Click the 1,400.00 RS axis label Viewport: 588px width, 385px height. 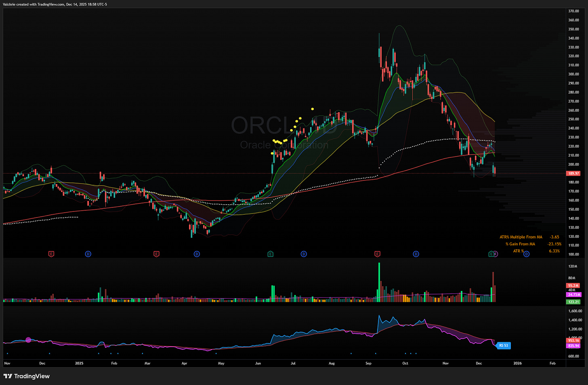575,320
